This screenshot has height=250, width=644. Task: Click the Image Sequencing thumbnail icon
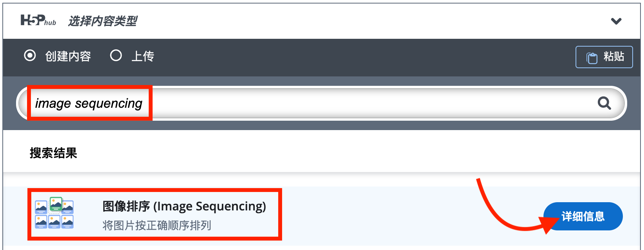pyautogui.click(x=54, y=214)
